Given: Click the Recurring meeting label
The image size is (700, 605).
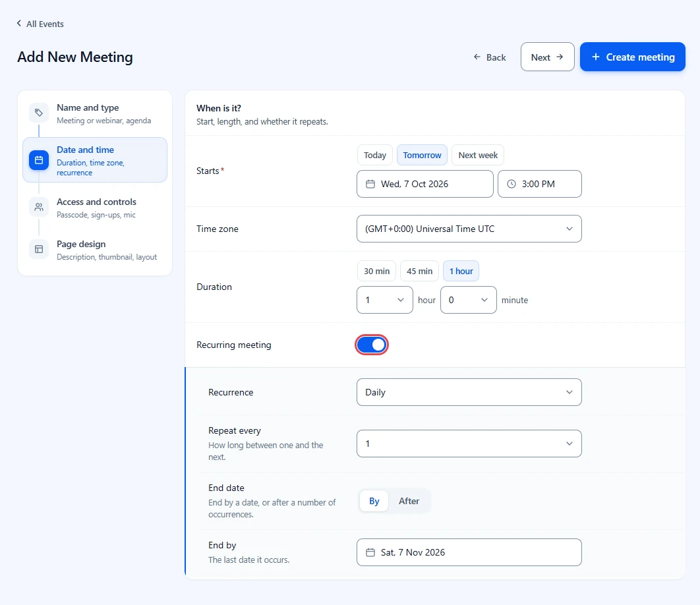Looking at the screenshot, I should 234,345.
